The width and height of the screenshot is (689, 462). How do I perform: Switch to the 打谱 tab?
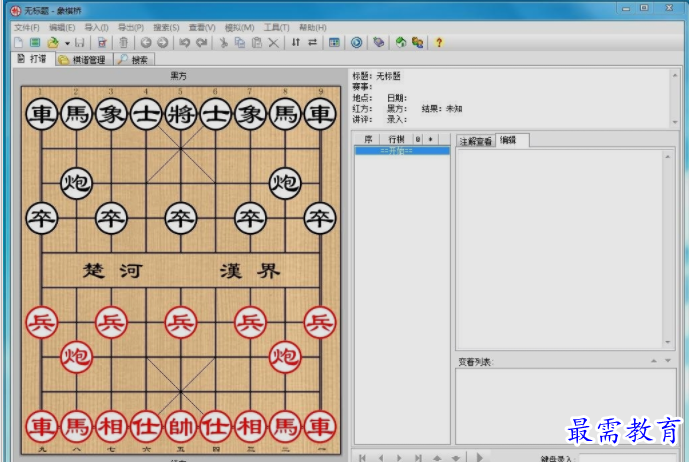(x=33, y=59)
